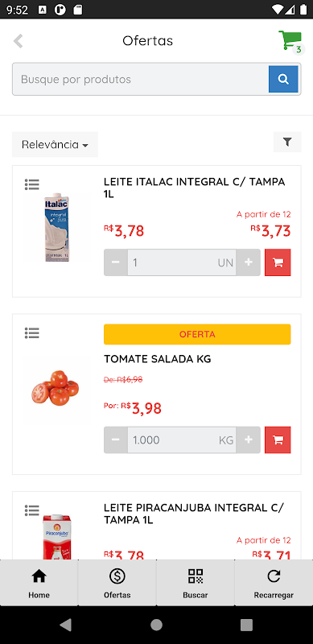Open the green shopping cart
313x644 pixels.
tap(290, 41)
